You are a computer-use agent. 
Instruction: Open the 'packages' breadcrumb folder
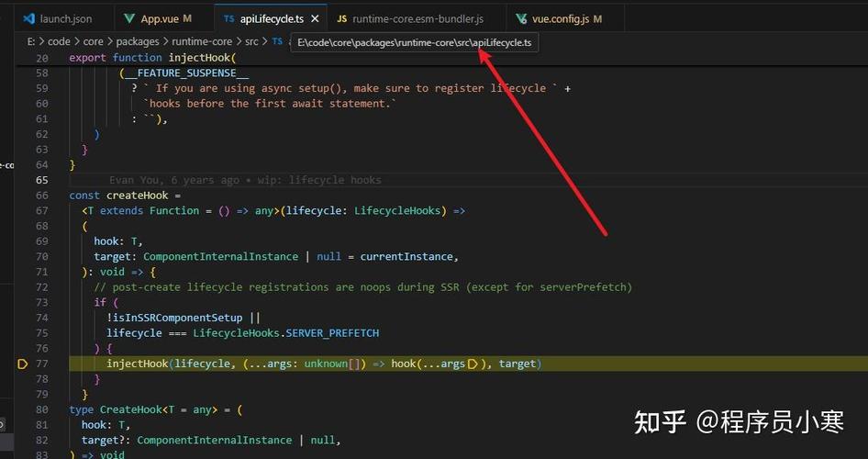pos(138,41)
